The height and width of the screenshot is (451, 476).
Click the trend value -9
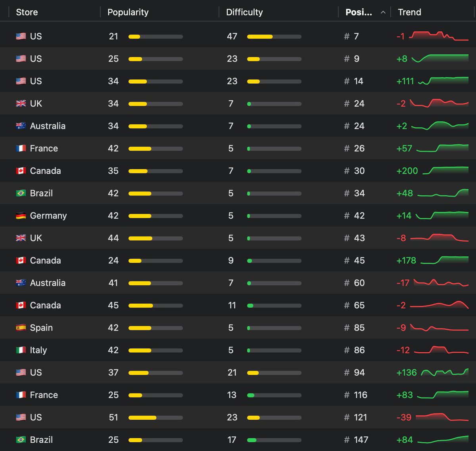(x=401, y=328)
